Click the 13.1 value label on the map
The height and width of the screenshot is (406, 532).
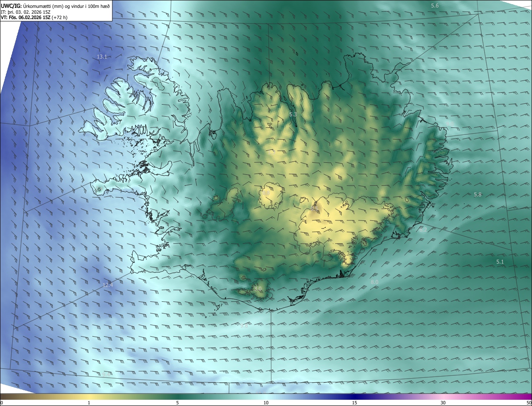(x=102, y=57)
